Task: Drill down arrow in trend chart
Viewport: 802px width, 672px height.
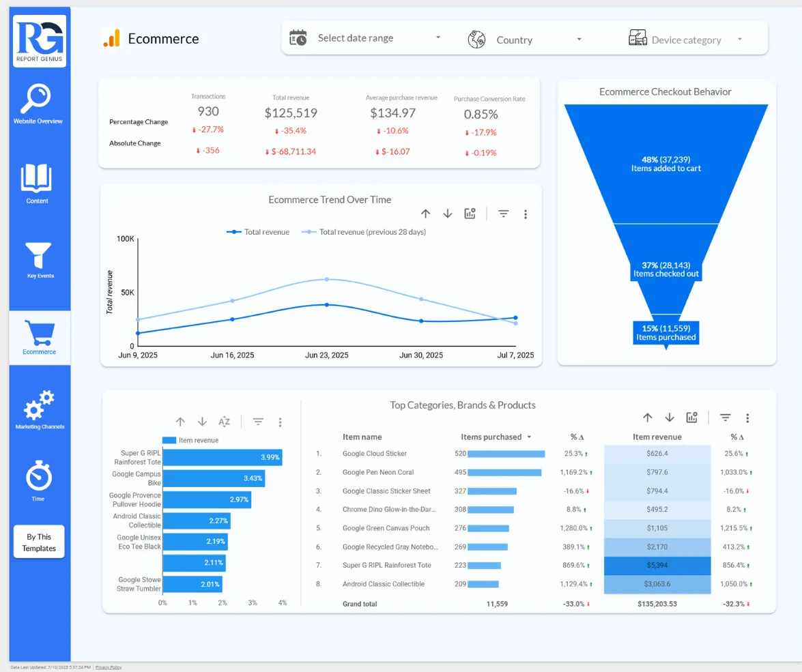Action: point(448,214)
